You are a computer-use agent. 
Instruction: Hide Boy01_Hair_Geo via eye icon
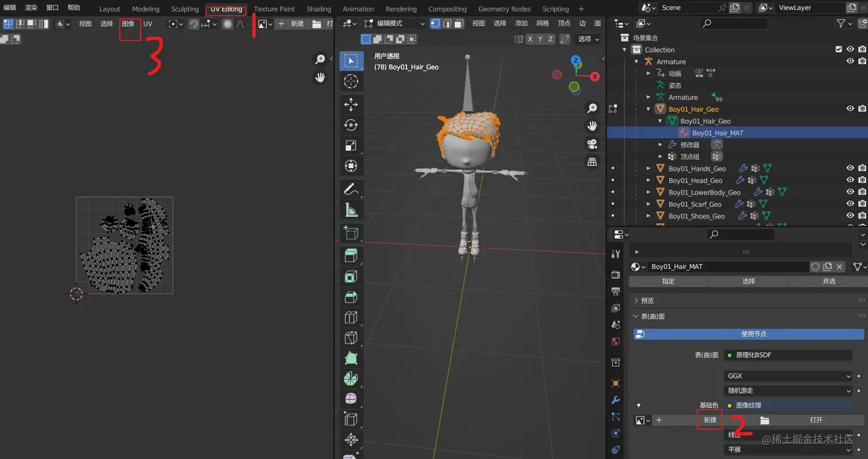pyautogui.click(x=850, y=108)
